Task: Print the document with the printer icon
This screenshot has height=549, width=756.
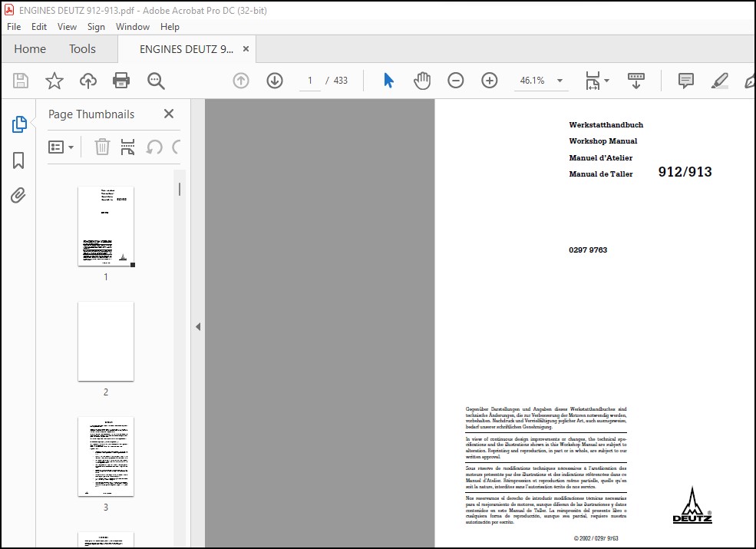Action: pyautogui.click(x=121, y=81)
